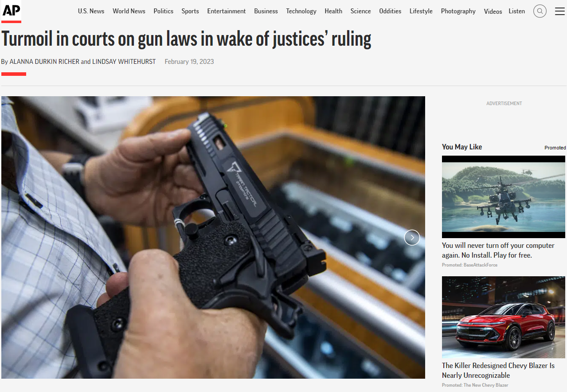Open the Photography section
Screen dimensions: 567x392
(x=458, y=11)
